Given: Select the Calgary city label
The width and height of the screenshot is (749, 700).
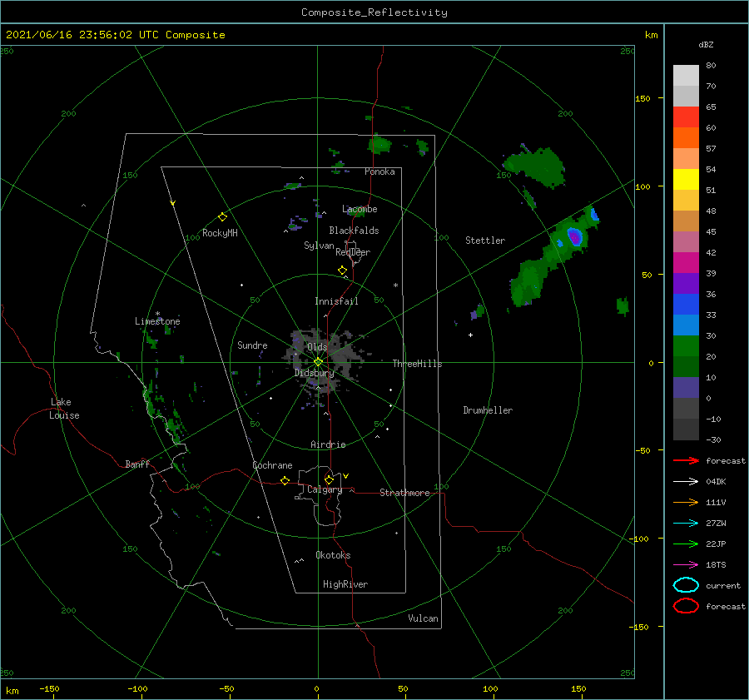Looking at the screenshot, I should [325, 489].
